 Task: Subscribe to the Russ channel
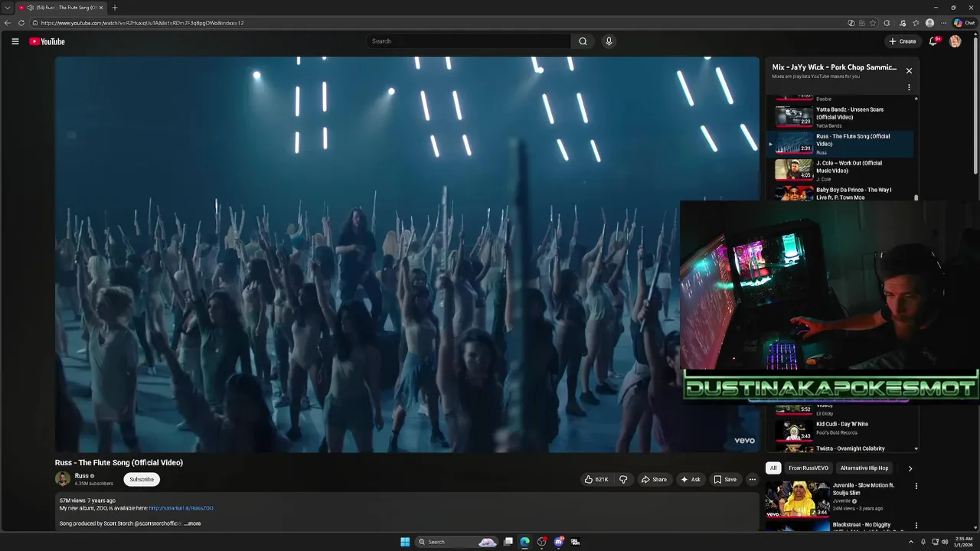(x=142, y=479)
